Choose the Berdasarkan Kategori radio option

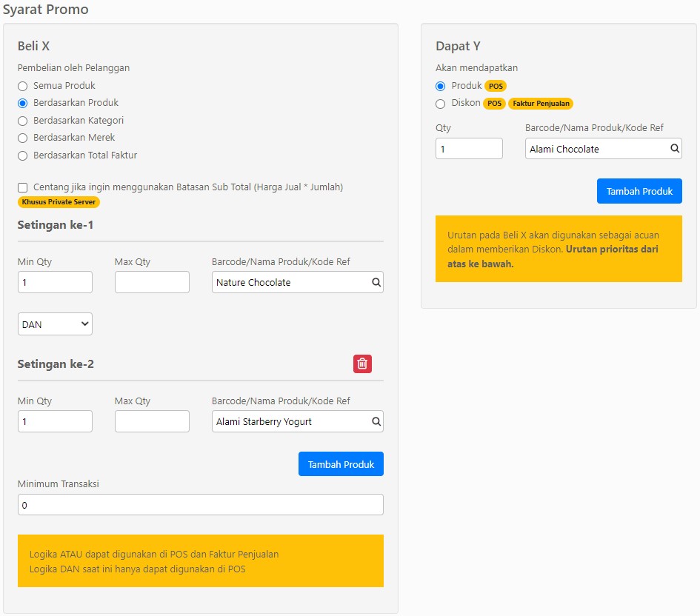coord(23,121)
